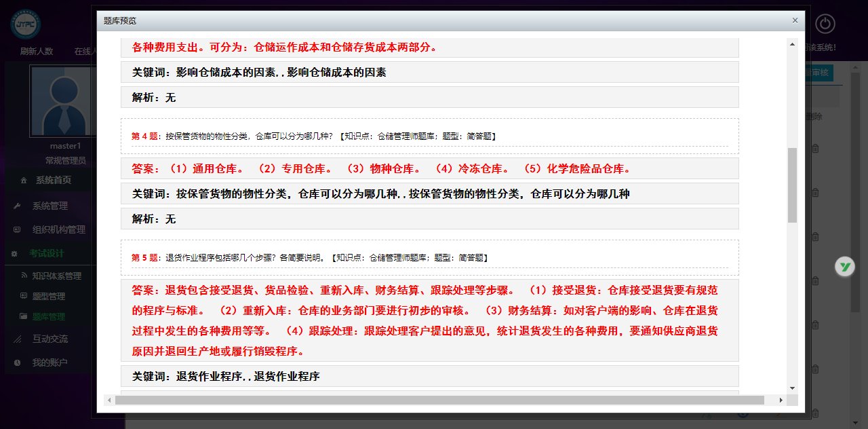868x429 pixels.
Task: Expand the 系统管理 menu
Action: [50, 206]
